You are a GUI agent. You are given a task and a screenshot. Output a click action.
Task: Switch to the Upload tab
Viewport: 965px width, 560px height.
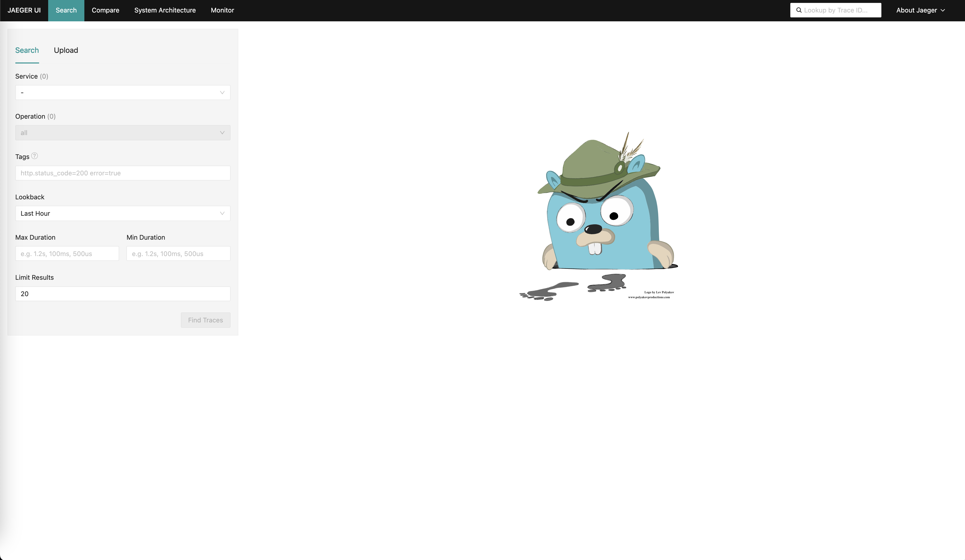[66, 50]
